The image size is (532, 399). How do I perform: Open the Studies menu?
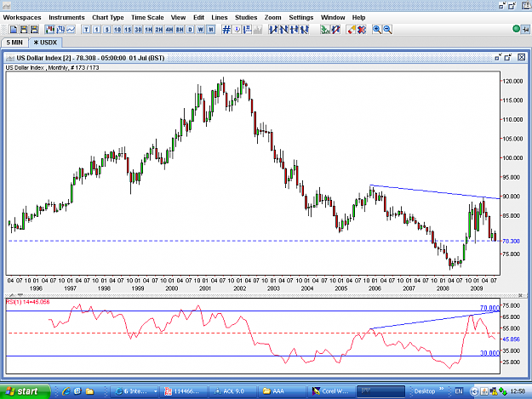(x=246, y=18)
